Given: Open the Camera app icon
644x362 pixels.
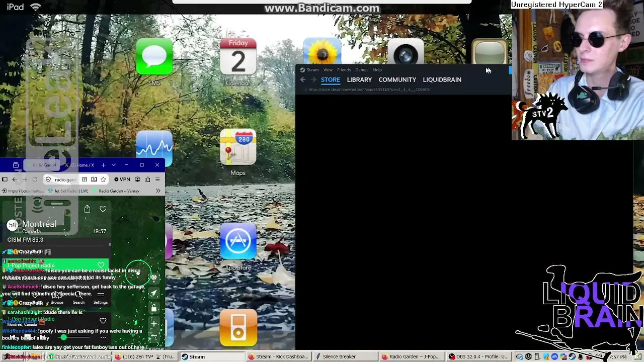Looking at the screenshot, I should tap(406, 51).
